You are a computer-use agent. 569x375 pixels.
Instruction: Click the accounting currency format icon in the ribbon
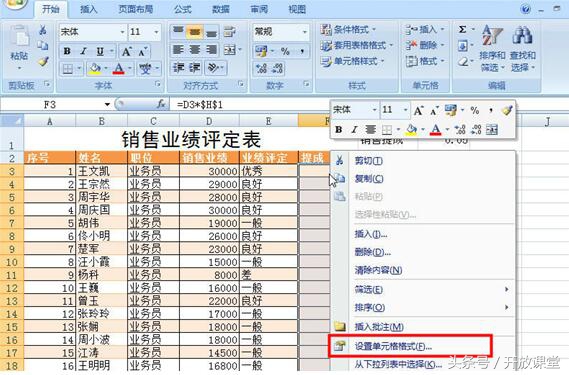tap(261, 51)
